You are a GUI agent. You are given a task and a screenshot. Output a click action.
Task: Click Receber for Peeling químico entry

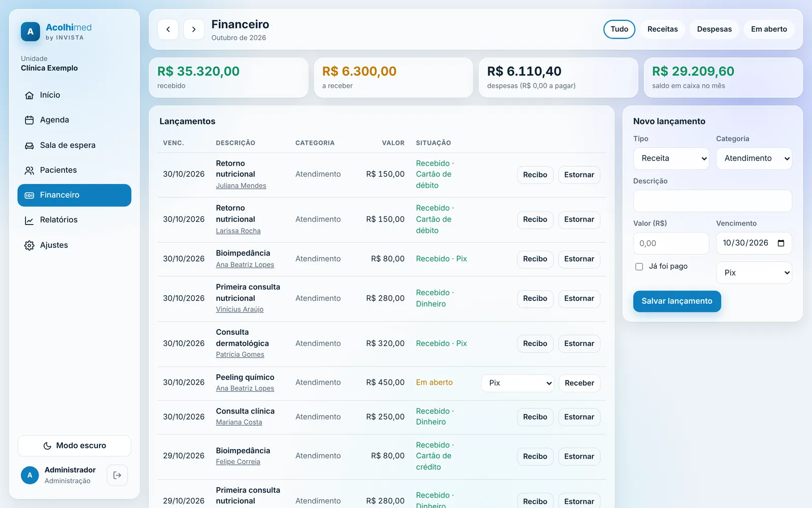(579, 383)
